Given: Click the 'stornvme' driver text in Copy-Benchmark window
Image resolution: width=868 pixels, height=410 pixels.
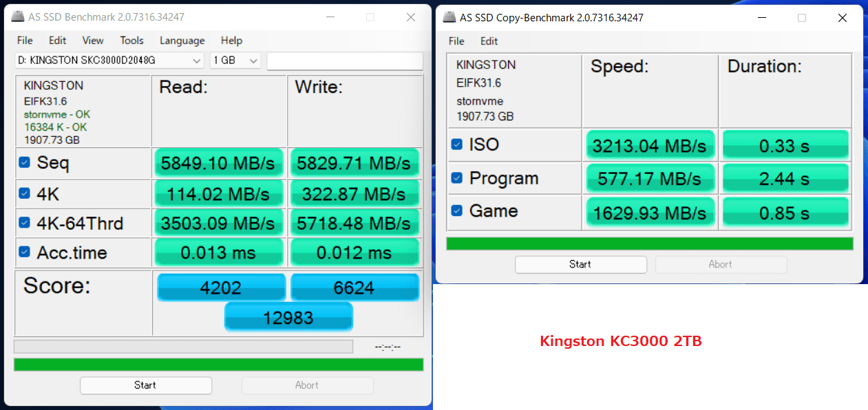Looking at the screenshot, I should (x=480, y=101).
